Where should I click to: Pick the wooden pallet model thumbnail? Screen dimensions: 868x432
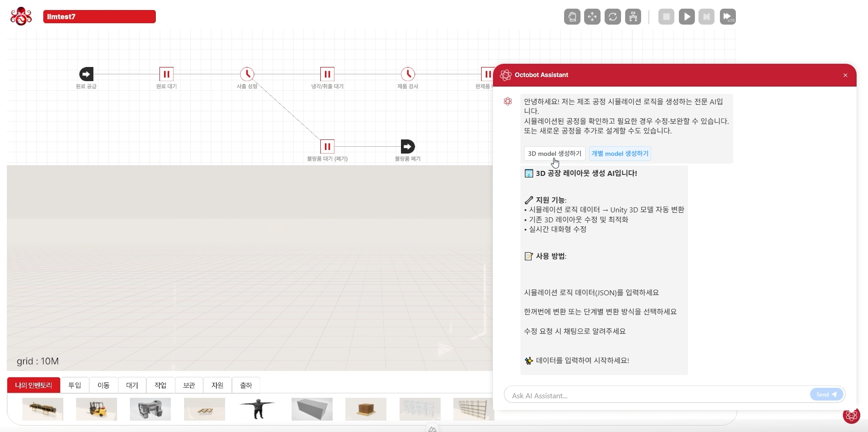click(x=205, y=409)
